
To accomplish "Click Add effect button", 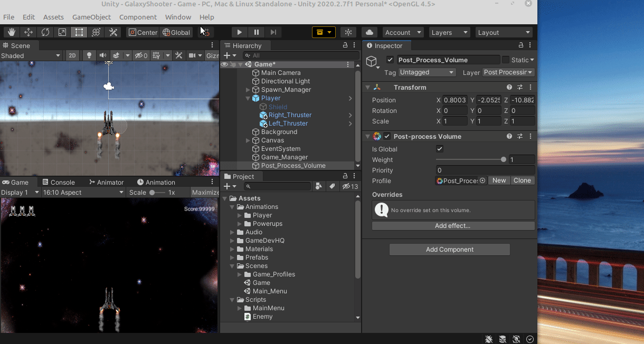I will pos(453,226).
